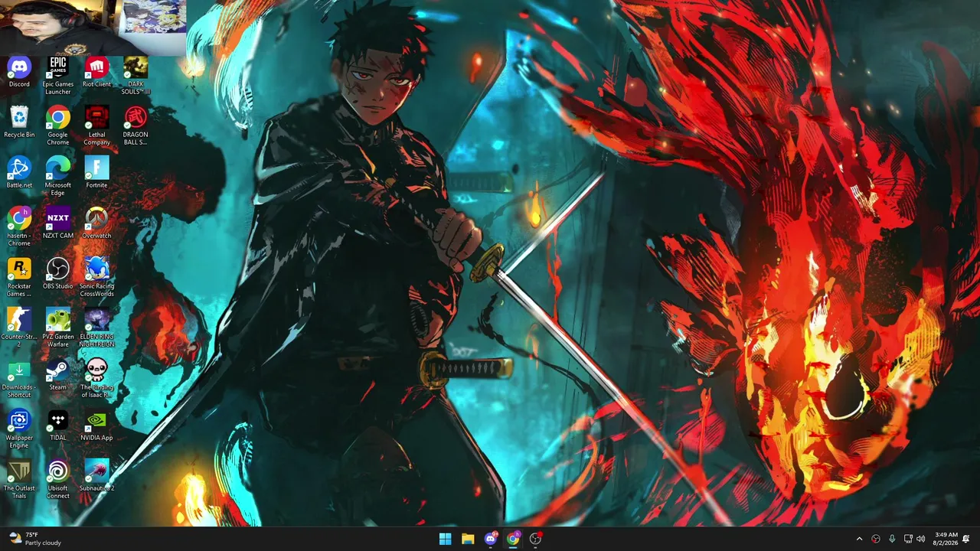
Task: Expand the hidden system tray icons chevron
Action: (859, 539)
